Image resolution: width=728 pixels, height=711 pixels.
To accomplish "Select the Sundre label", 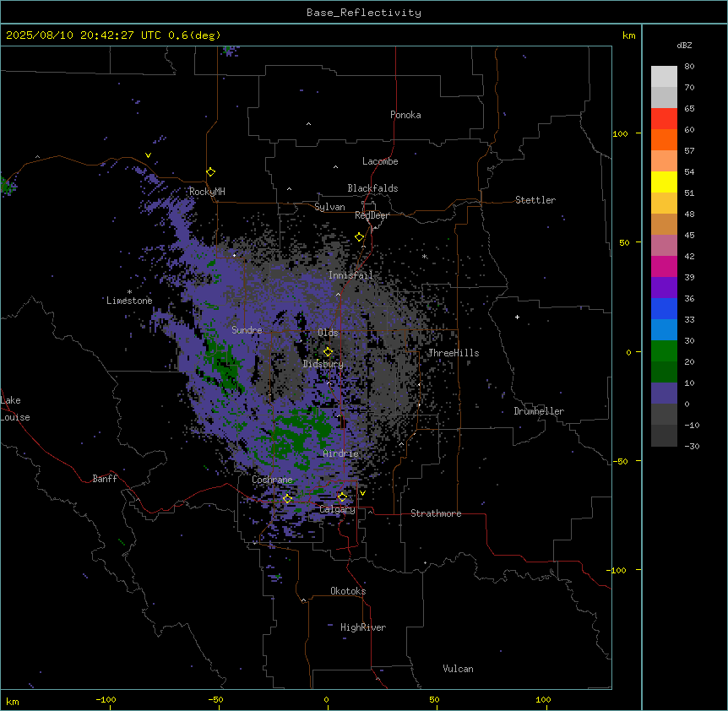I will click(247, 330).
